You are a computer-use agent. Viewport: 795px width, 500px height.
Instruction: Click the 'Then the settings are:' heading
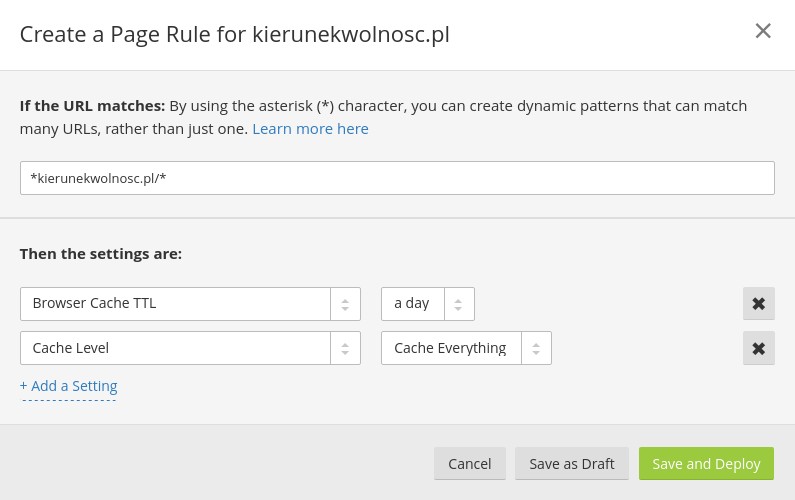101,254
